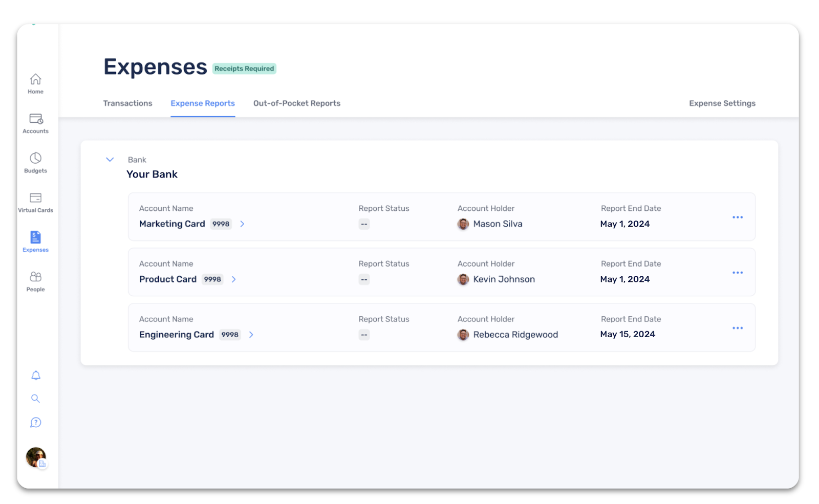
Task: Open the Product Card account name
Action: point(168,279)
